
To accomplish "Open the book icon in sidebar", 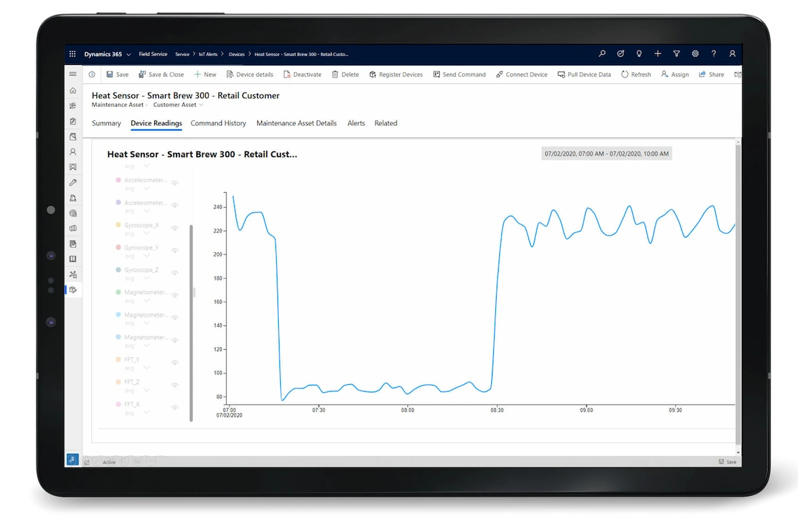I will coord(73,259).
